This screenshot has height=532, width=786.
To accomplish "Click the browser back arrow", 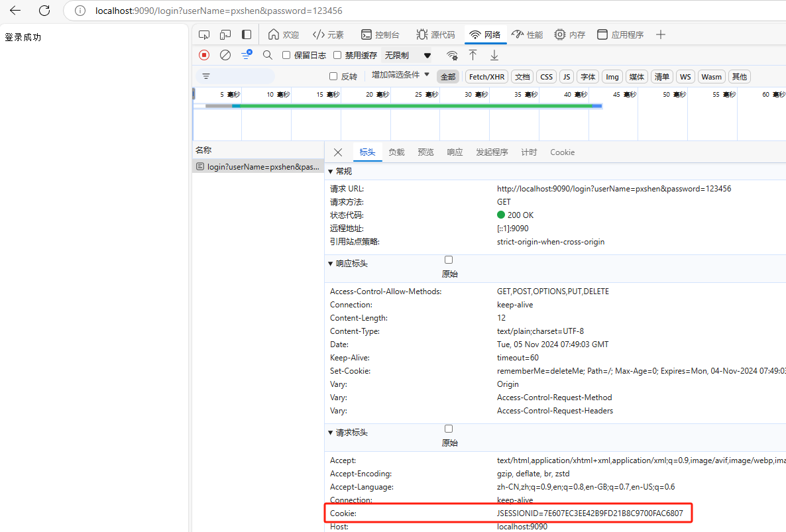I will click(x=15, y=11).
